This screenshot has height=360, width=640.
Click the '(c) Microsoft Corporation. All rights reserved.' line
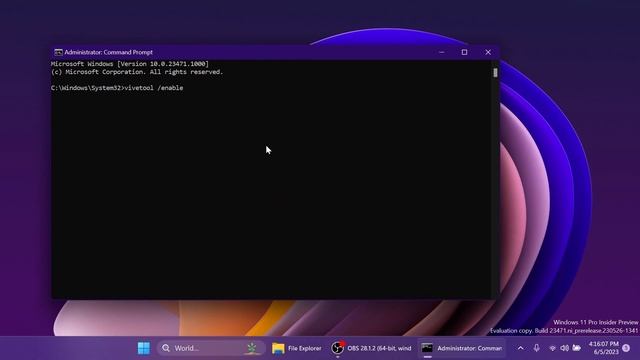(137, 72)
